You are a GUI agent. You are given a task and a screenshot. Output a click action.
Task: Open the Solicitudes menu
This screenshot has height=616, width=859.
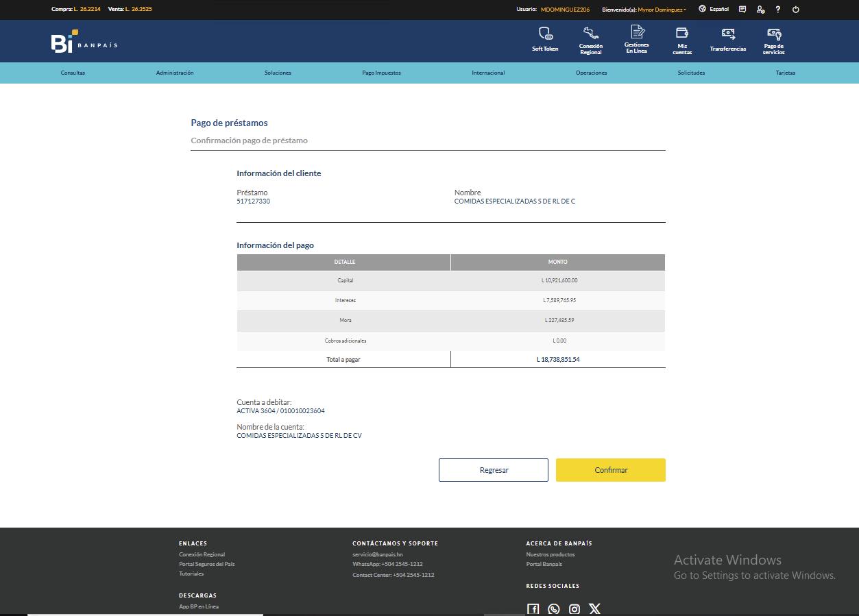coord(691,73)
